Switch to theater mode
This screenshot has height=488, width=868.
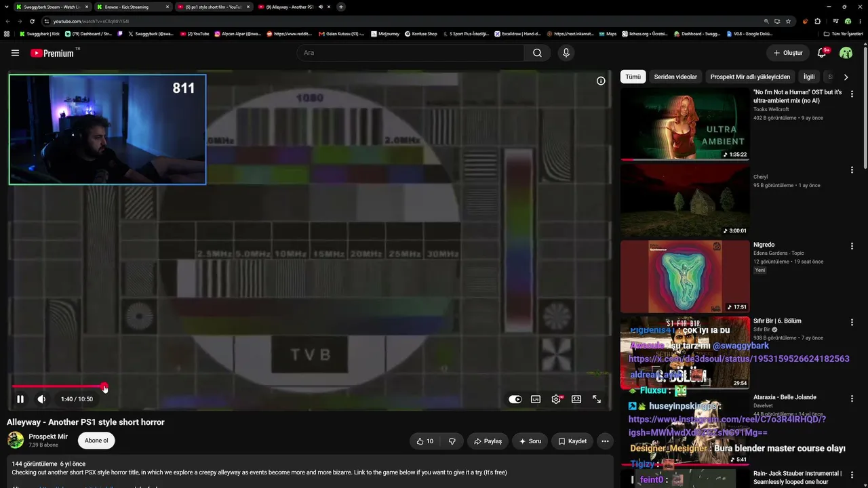576,399
